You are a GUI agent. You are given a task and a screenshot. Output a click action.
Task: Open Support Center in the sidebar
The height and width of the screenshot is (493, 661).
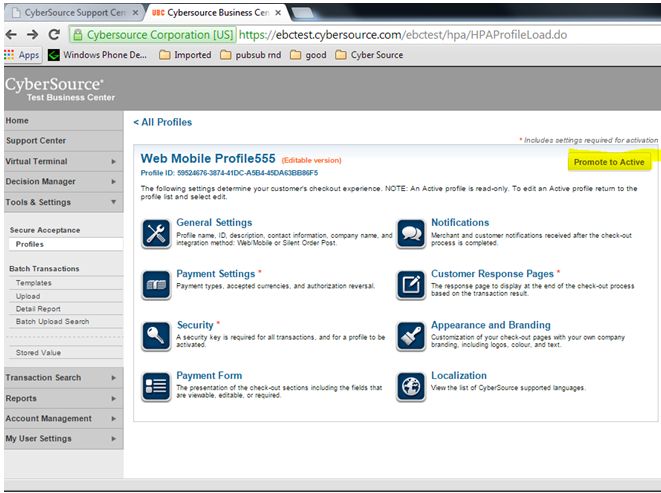pos(64,141)
